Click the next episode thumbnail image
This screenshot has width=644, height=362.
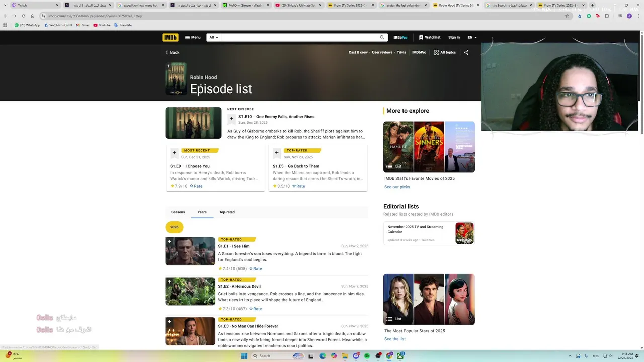coord(193,123)
